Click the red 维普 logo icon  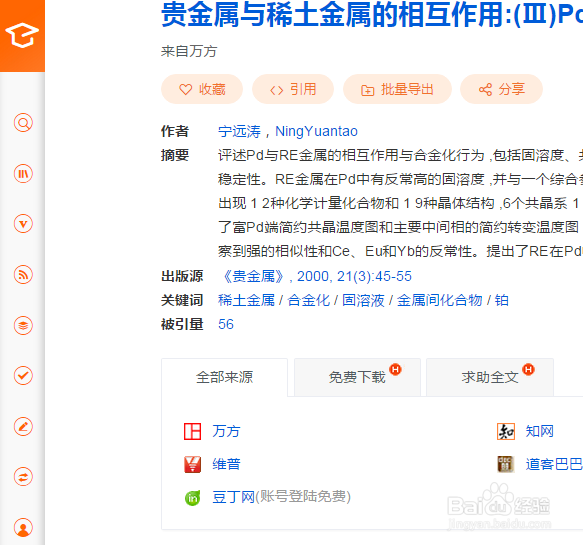[193, 464]
